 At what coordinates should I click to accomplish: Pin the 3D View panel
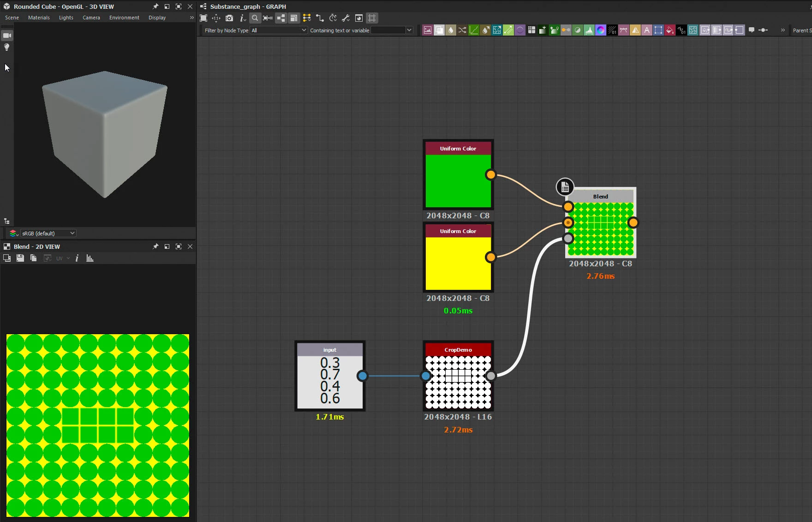click(155, 6)
